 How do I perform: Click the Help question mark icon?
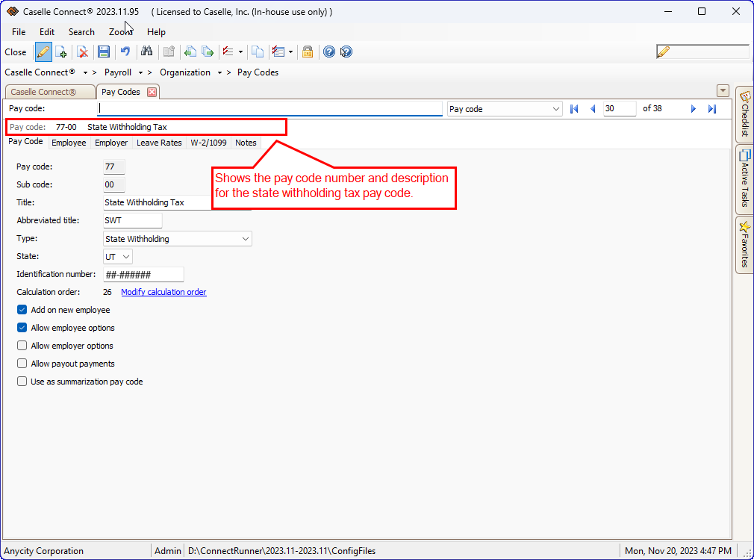coord(328,52)
